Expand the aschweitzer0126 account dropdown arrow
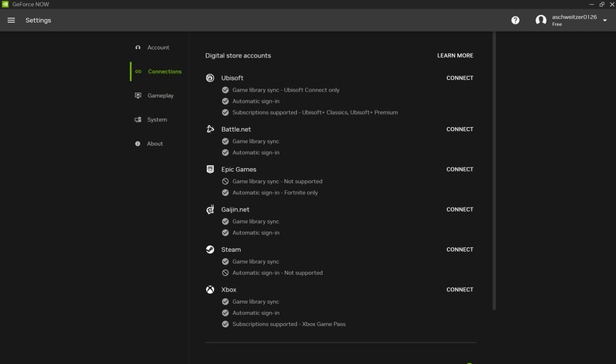Image resolution: width=616 pixels, height=364 pixels. [605, 20]
